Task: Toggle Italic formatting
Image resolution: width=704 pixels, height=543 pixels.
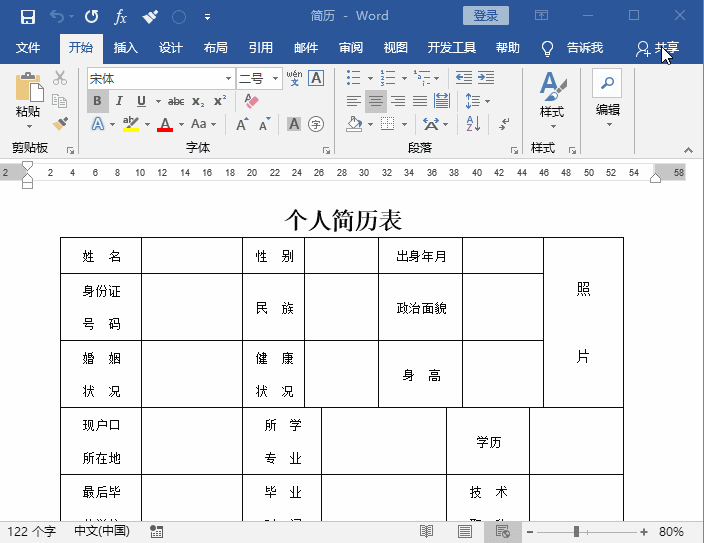Action: point(119,101)
